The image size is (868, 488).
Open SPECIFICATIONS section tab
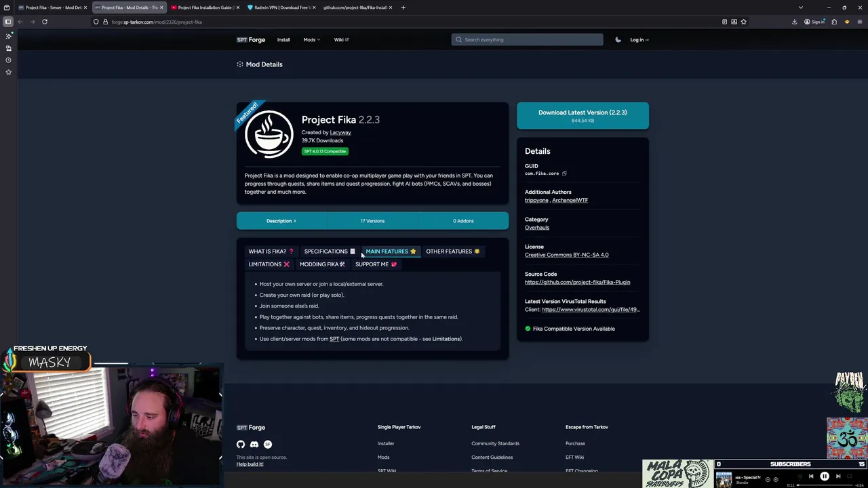[330, 251]
